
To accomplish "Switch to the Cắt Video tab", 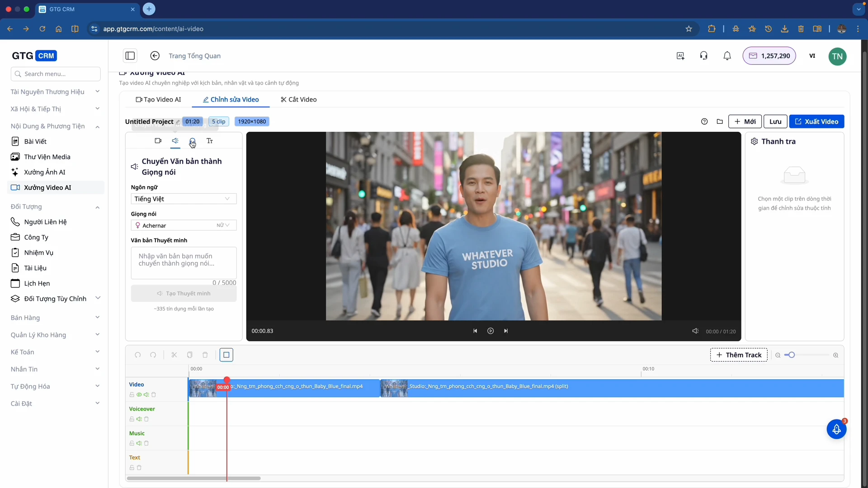I will (298, 99).
